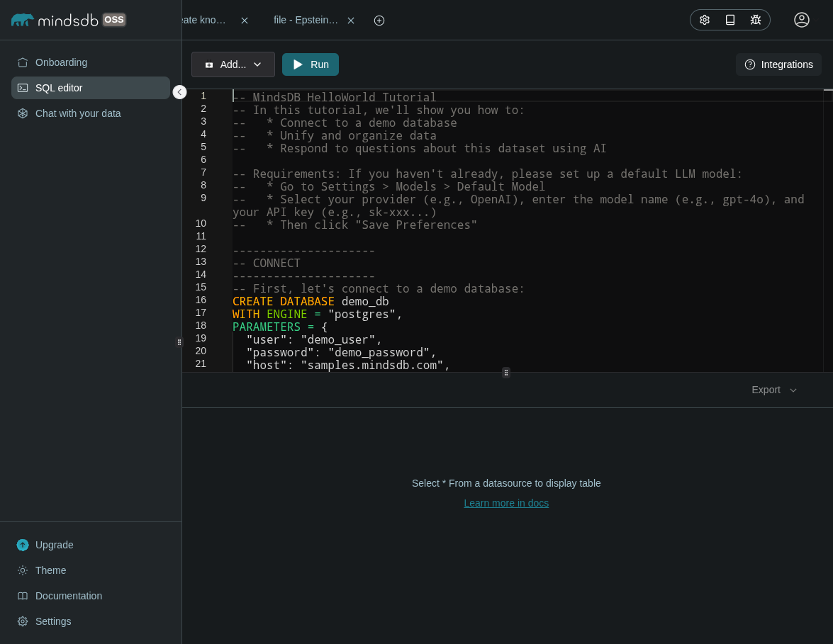The width and height of the screenshot is (833, 644).
Task: Open Chat with your data
Action: point(90,113)
